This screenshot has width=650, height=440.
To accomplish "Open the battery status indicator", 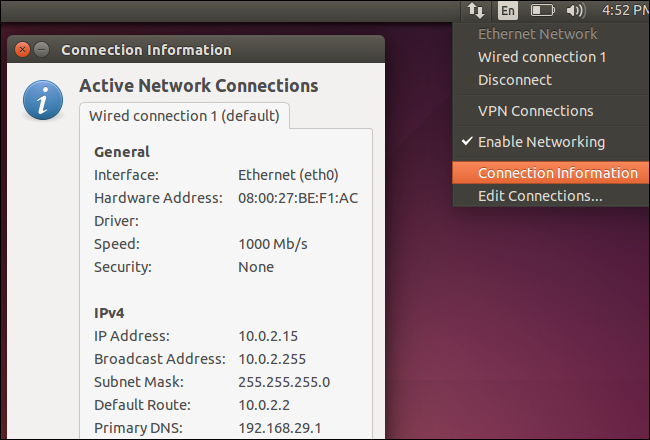I will pos(543,10).
